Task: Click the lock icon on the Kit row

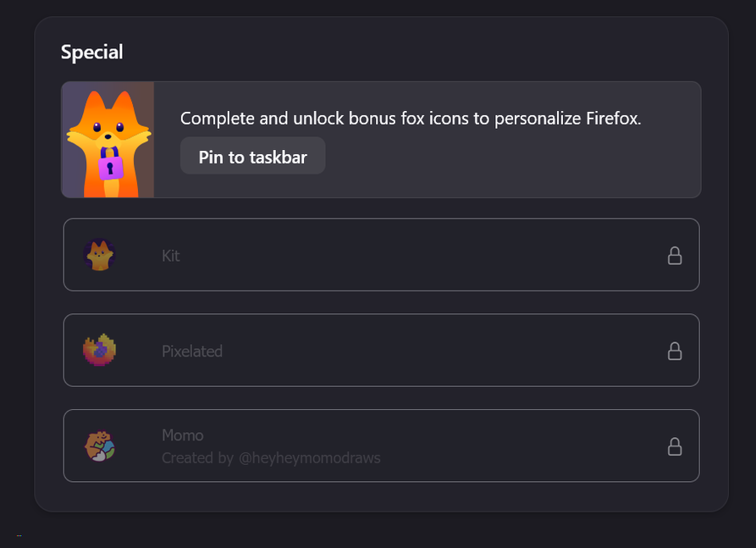Action: tap(675, 256)
